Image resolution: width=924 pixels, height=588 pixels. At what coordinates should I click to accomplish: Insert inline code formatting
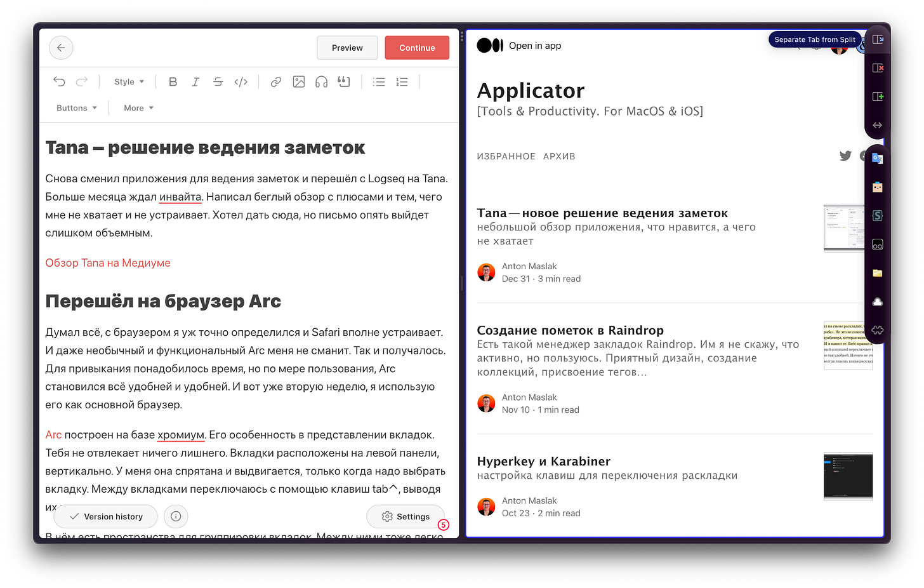click(x=241, y=81)
